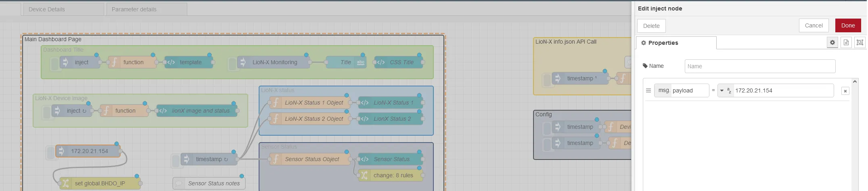
Task: Click the shuffle icon on change: 8 rules
Action: [x=364, y=175]
